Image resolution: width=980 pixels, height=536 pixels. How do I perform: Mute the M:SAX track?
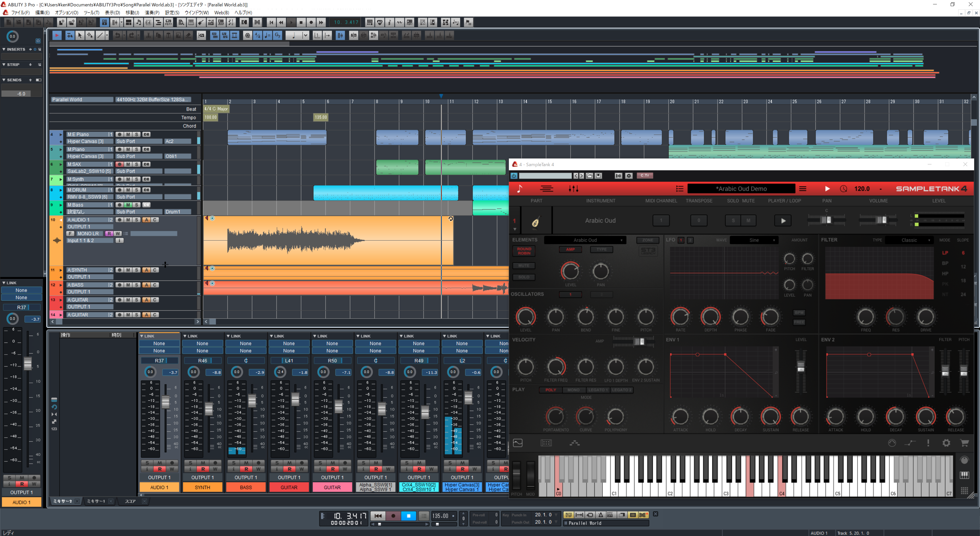(x=128, y=164)
